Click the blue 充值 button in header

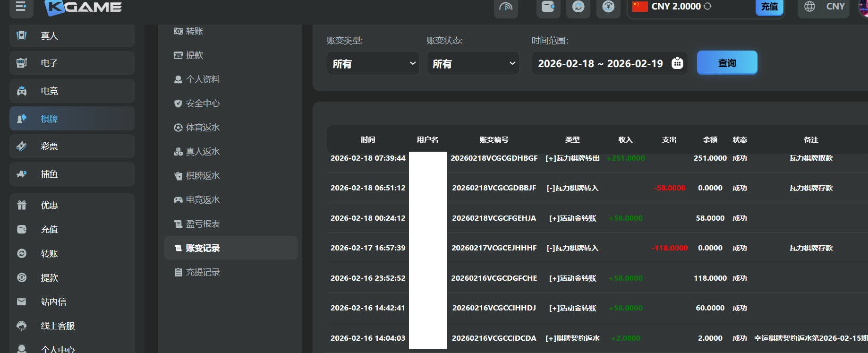click(x=769, y=7)
